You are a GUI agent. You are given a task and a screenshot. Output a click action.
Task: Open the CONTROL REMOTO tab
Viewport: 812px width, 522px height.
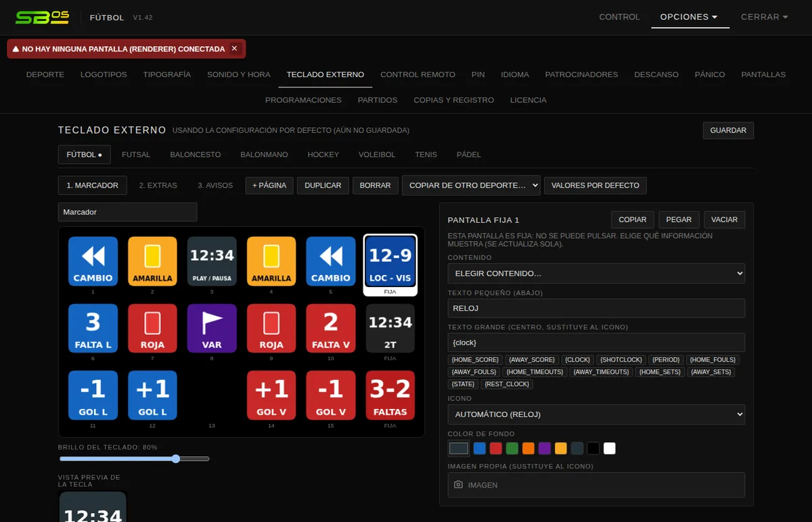[418, 74]
